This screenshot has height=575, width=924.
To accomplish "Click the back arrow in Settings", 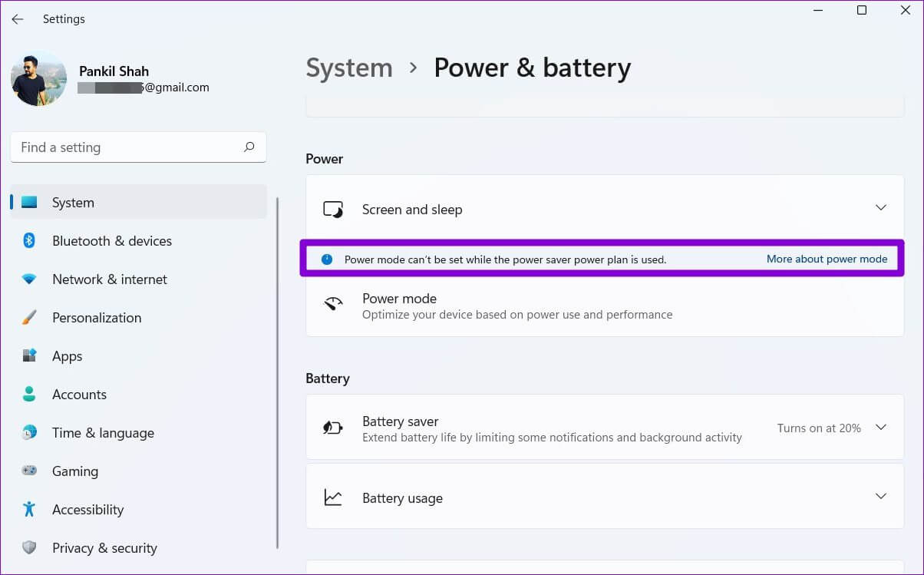I will (x=18, y=19).
